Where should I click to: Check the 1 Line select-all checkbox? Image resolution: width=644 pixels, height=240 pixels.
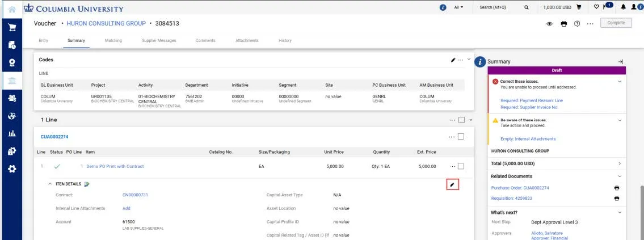[461, 120]
